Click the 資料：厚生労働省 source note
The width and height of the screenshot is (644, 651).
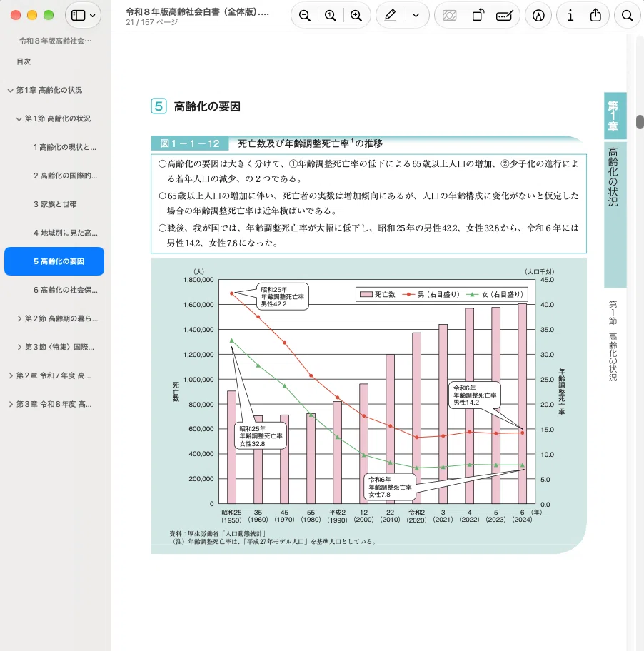218,534
